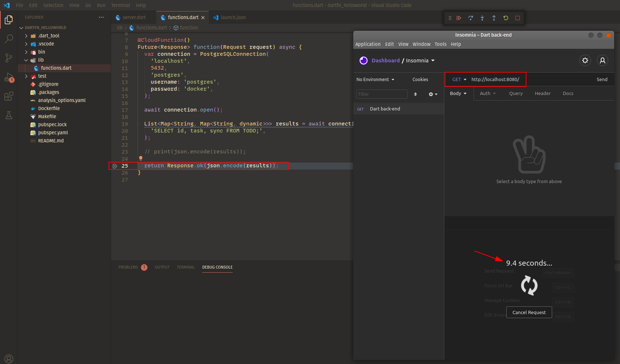Screen dimensions: 620x364
Task: Open the Body type dropdown
Action: click(x=458, y=93)
